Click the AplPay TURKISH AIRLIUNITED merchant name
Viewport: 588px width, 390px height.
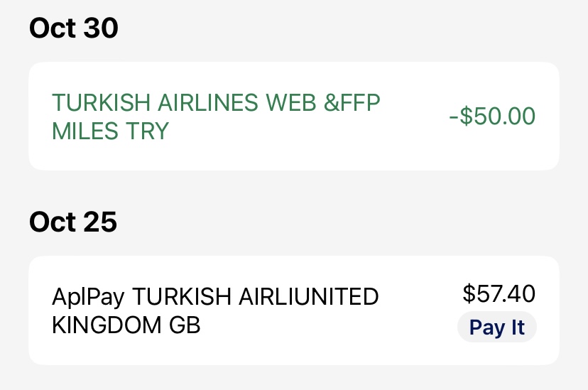[215, 297]
